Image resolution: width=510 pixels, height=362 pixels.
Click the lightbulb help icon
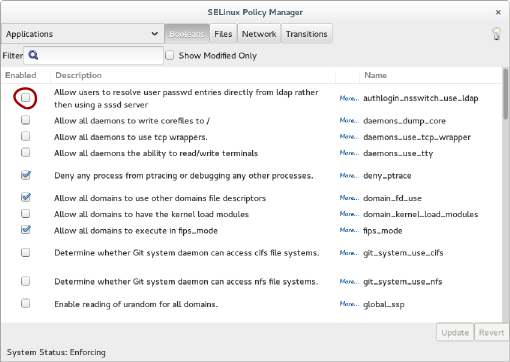[496, 34]
